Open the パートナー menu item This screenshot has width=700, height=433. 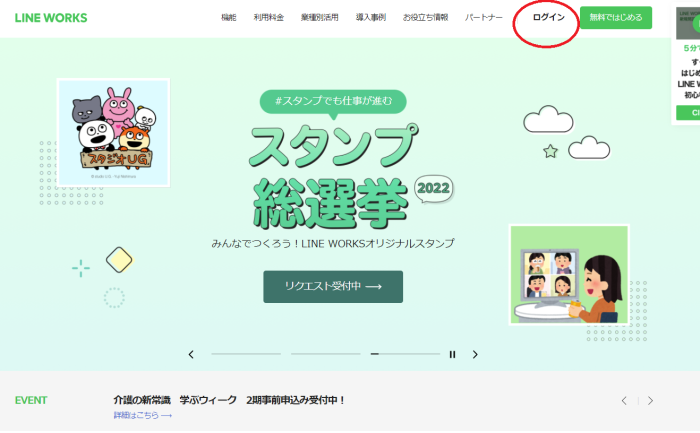point(483,17)
